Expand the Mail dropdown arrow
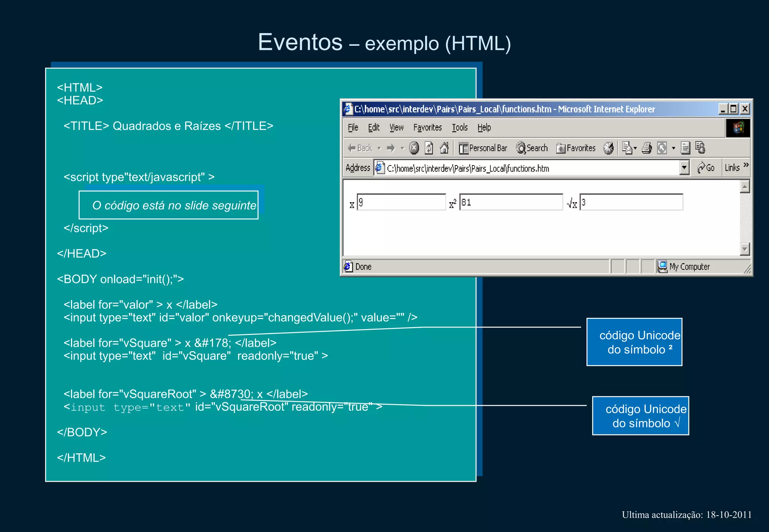769x532 pixels. click(x=635, y=149)
